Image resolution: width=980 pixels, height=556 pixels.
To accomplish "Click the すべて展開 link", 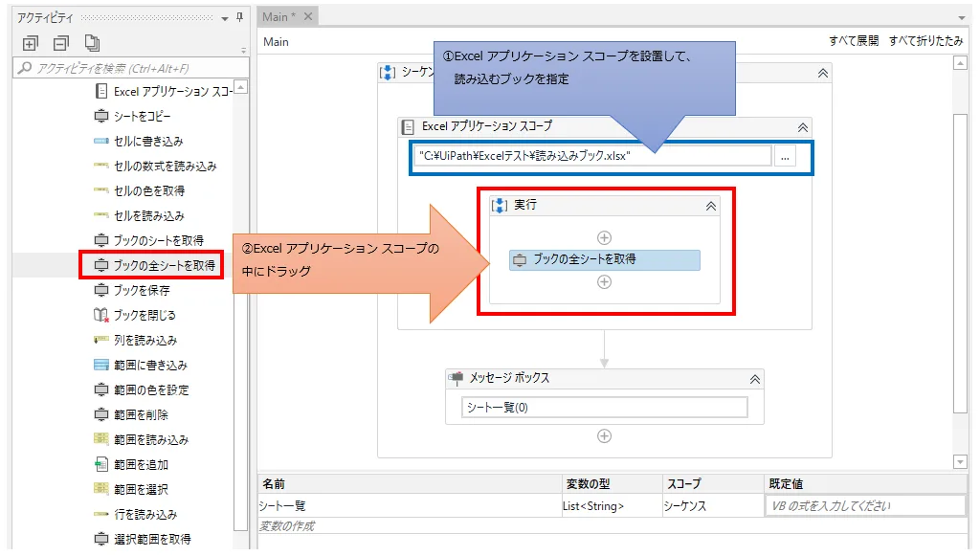I will [x=857, y=41].
